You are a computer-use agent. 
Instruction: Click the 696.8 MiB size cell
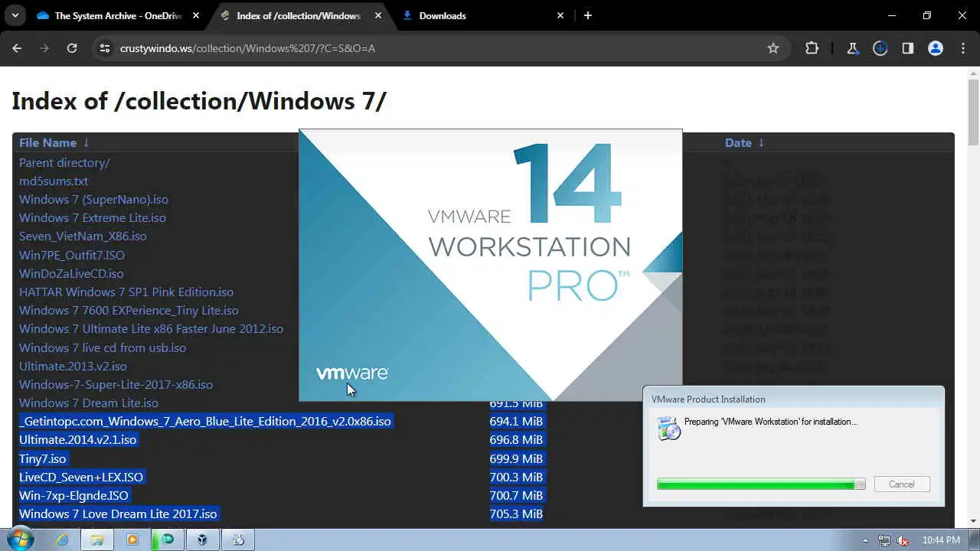[516, 439]
